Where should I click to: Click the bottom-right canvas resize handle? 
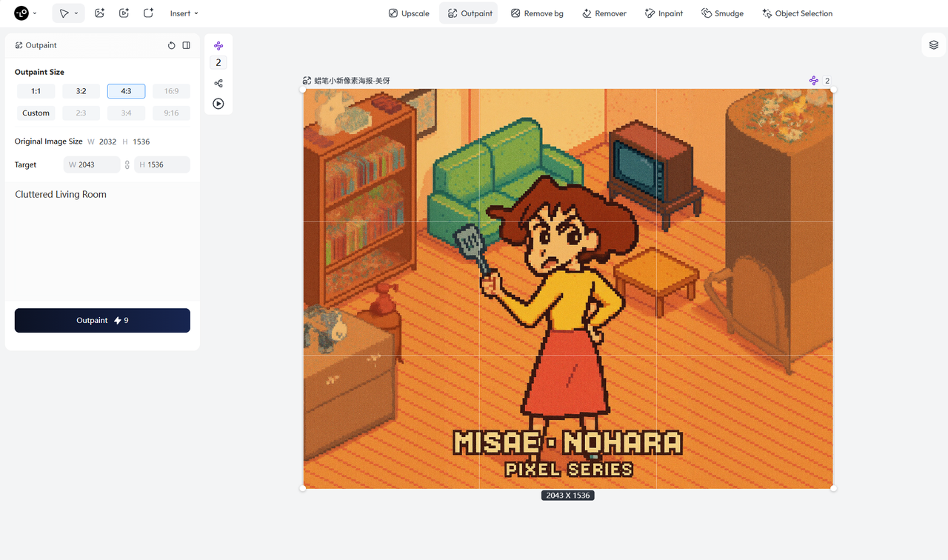[833, 488]
